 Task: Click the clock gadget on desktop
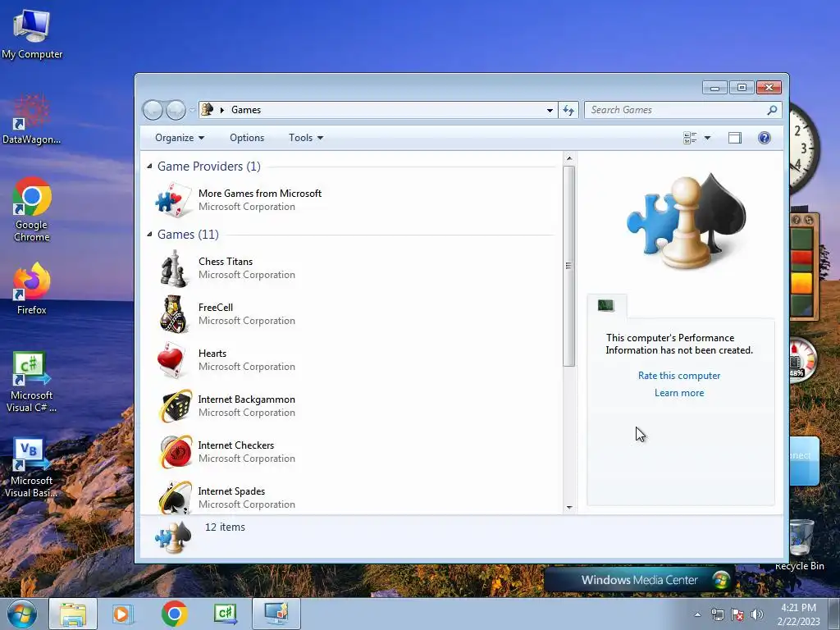coord(803,148)
